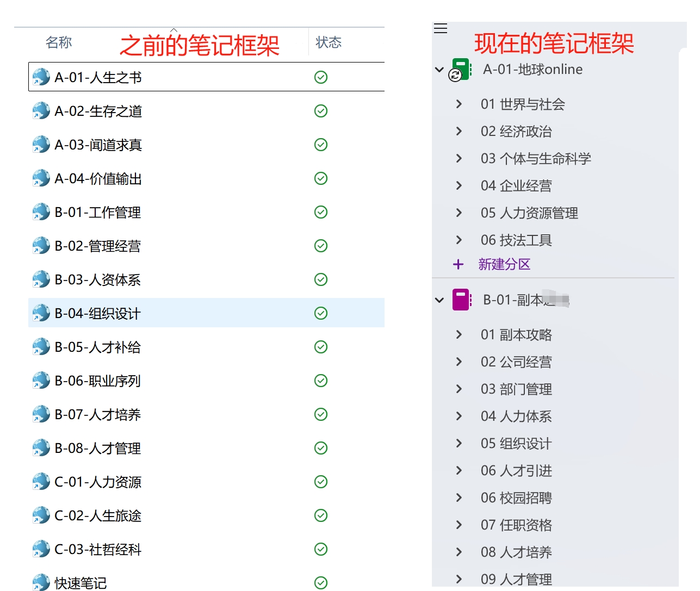The height and width of the screenshot is (591, 700).
Task: Click the green A-01-地球online notebook icon
Action: click(461, 70)
